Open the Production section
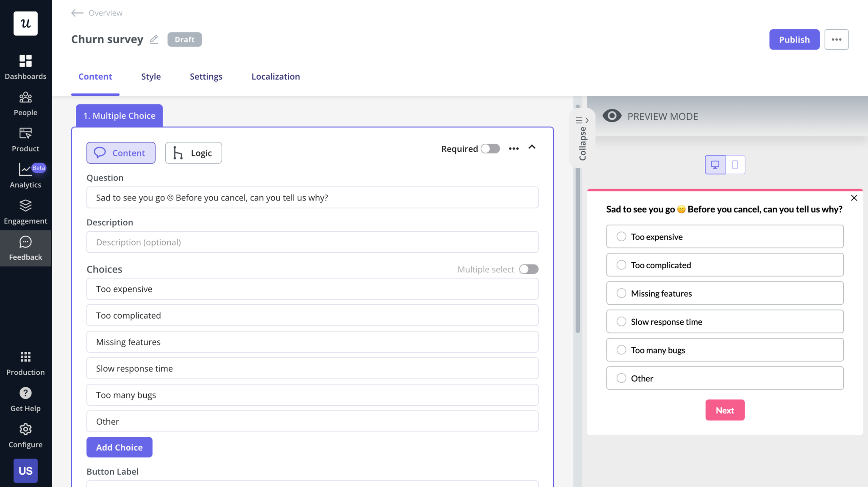The width and height of the screenshot is (868, 487). point(25,363)
